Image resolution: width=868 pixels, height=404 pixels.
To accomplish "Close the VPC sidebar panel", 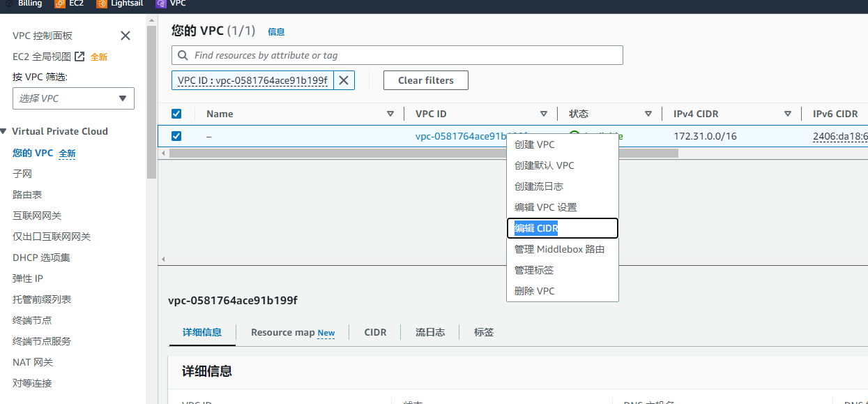I will (125, 36).
